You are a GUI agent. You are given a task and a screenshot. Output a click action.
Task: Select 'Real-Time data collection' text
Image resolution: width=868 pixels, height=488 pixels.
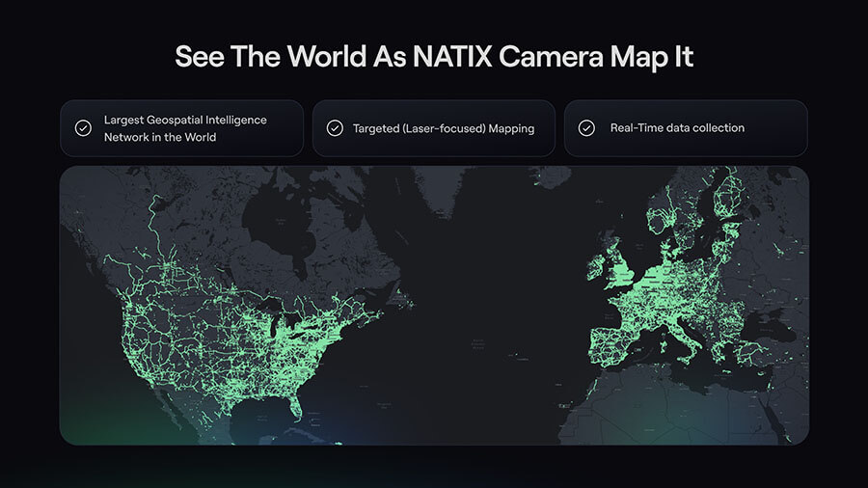(x=677, y=128)
